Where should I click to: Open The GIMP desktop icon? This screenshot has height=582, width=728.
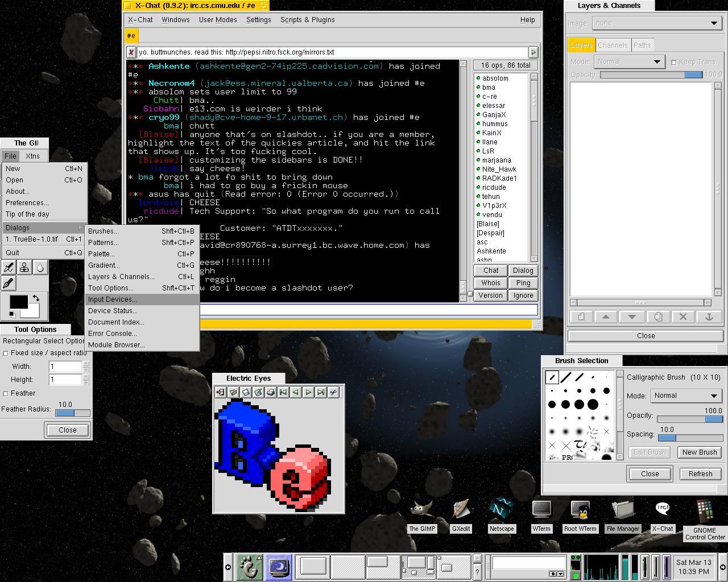[422, 516]
